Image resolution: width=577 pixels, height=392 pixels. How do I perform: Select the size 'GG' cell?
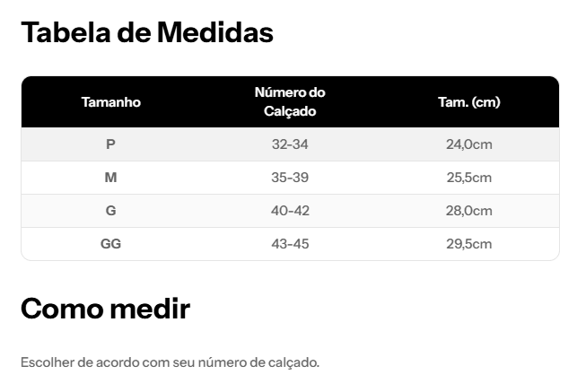(110, 244)
